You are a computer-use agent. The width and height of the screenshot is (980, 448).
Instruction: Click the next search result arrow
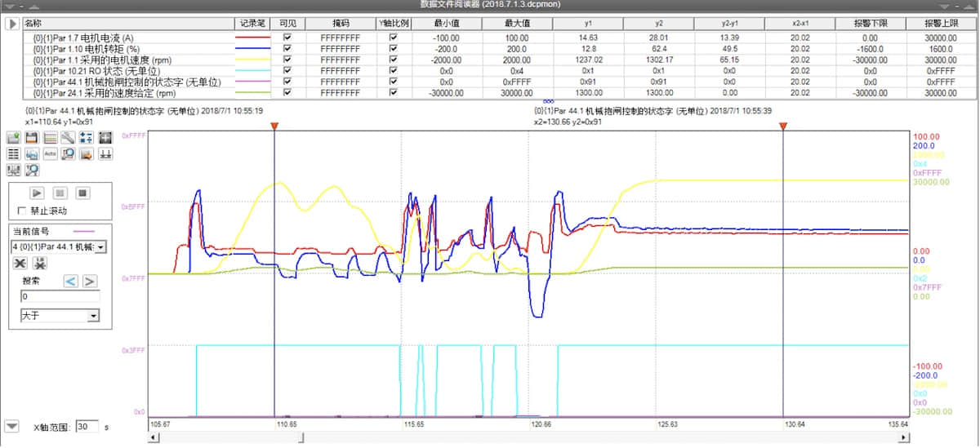pyautogui.click(x=90, y=281)
